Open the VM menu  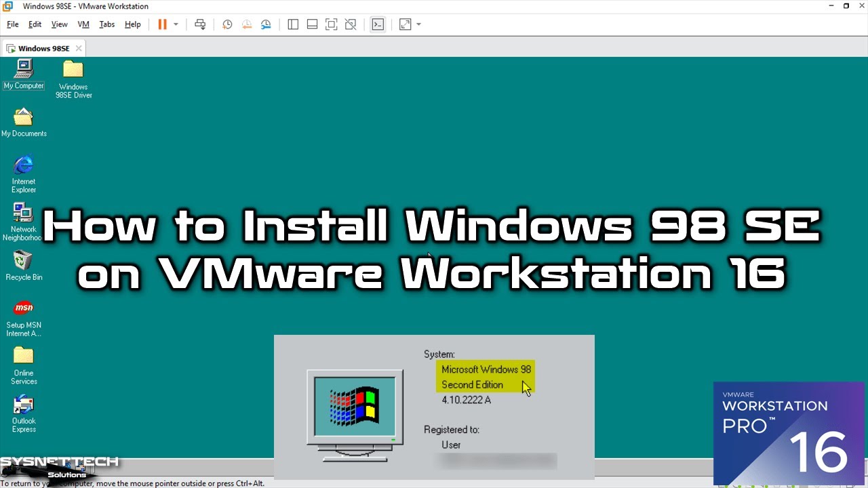point(83,24)
